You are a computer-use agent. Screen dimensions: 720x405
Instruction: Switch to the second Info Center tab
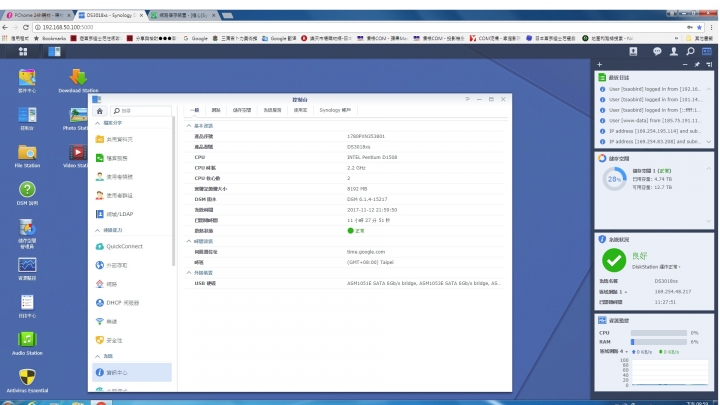coord(216,110)
